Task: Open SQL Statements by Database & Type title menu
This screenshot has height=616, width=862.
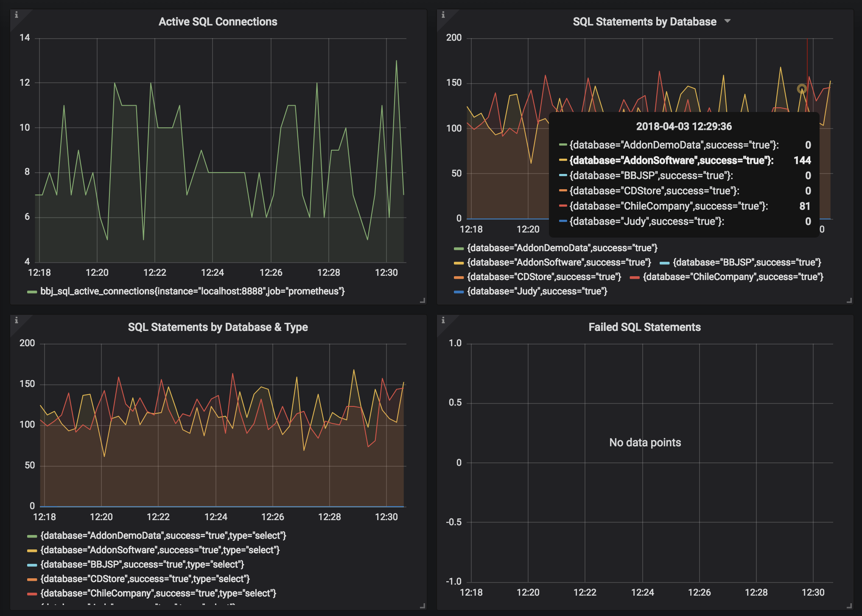Action: coord(218,327)
